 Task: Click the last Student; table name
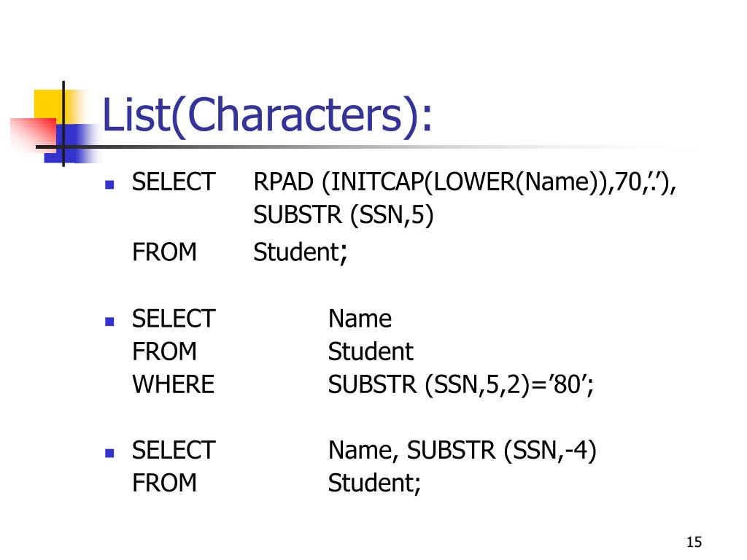[374, 483]
